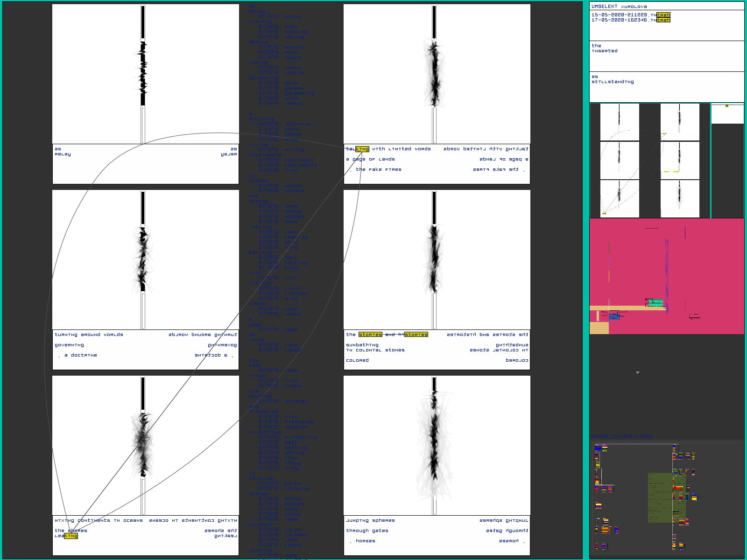Select the green rectangle on pink map
Screen dimensions: 747x560
click(656, 303)
